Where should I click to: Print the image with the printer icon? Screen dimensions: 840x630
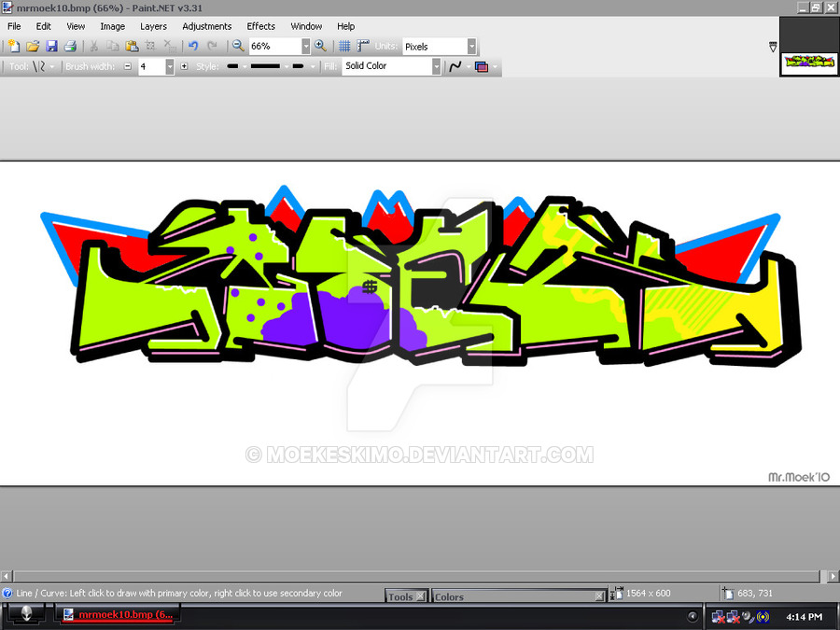(70, 46)
